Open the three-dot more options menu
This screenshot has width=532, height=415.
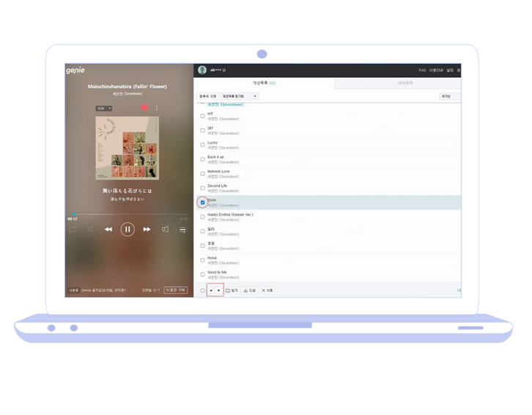(156, 108)
